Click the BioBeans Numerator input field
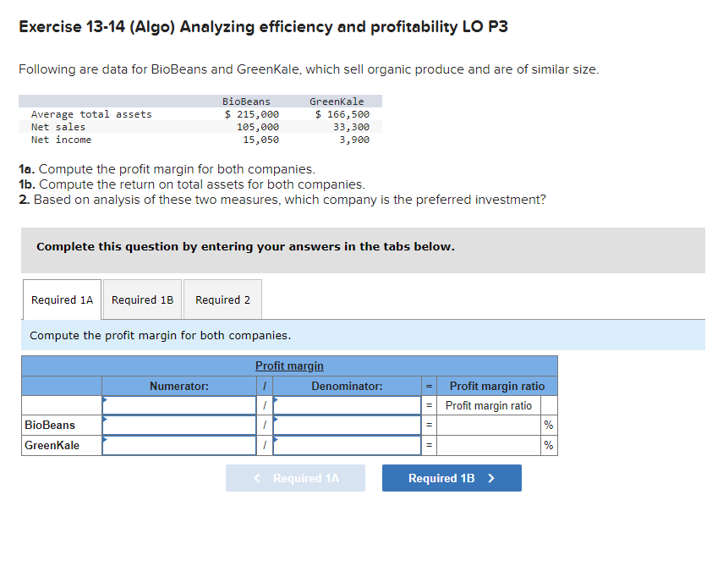The height and width of the screenshot is (588, 723). [178, 425]
